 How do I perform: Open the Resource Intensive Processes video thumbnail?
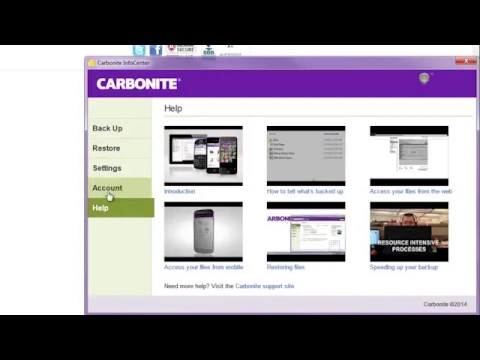point(409,232)
